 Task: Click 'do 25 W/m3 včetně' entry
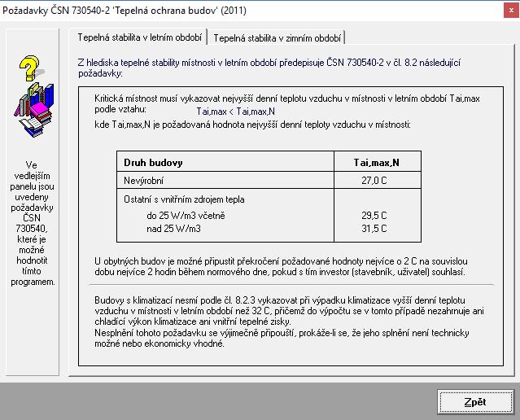click(186, 216)
